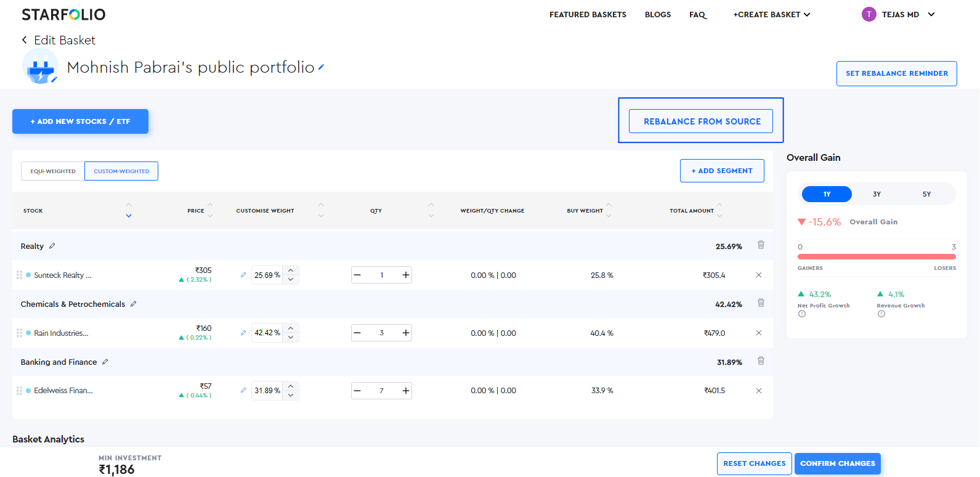Remove Rain Industries stock with X
The image size is (980, 477).
coord(759,333)
